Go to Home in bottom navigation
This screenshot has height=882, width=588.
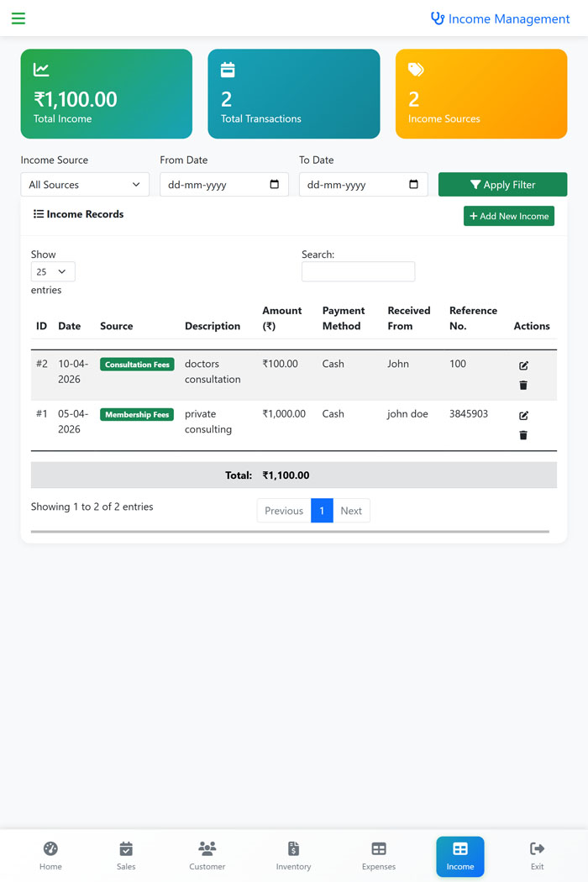(50, 856)
